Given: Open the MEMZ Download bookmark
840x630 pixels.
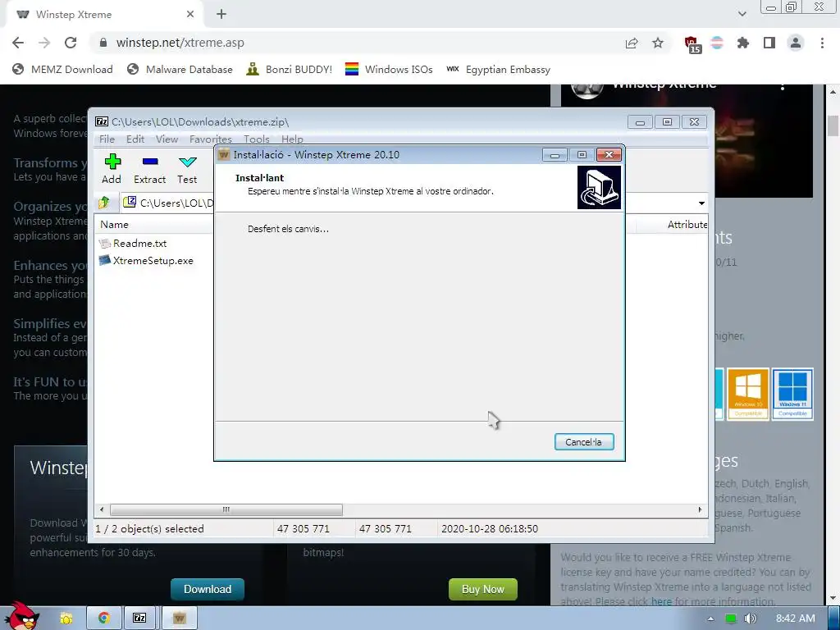Looking at the screenshot, I should point(62,69).
